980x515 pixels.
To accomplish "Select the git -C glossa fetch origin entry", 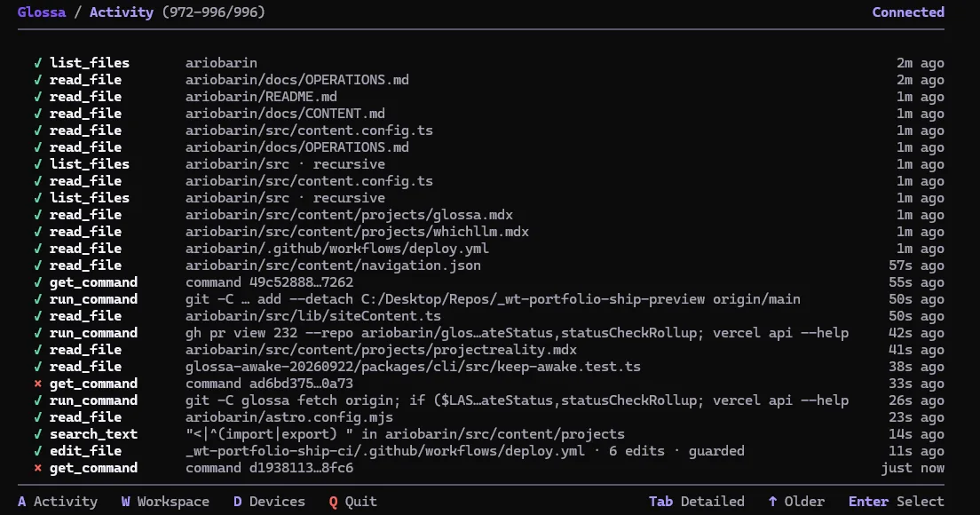I will (489, 400).
